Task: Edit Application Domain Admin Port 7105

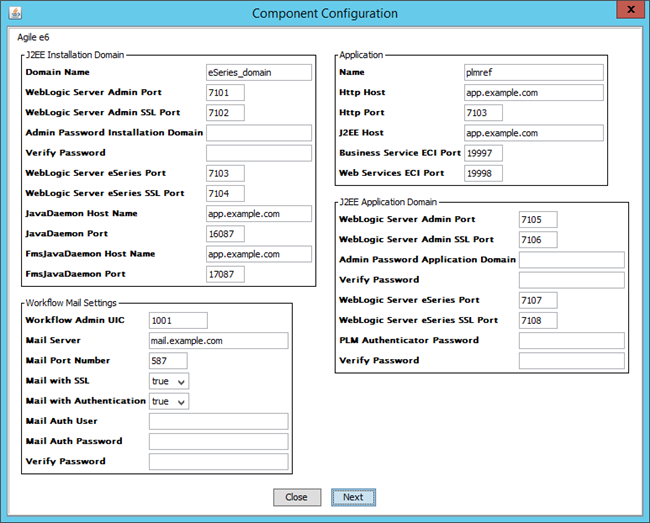Action: pyautogui.click(x=538, y=220)
